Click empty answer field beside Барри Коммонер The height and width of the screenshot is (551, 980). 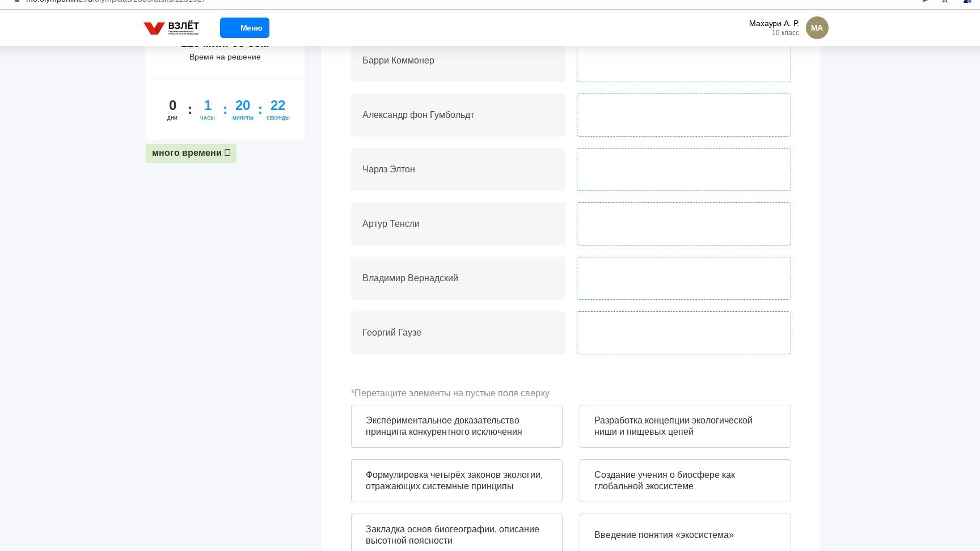pos(683,63)
